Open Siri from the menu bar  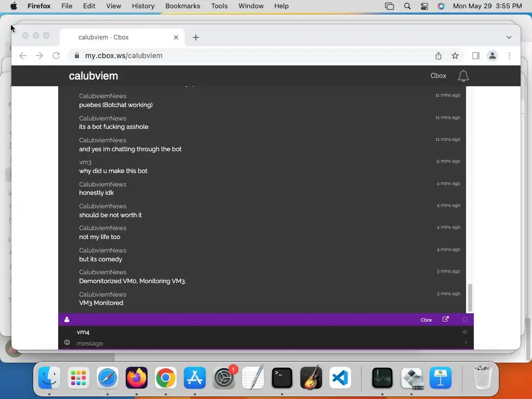[441, 6]
